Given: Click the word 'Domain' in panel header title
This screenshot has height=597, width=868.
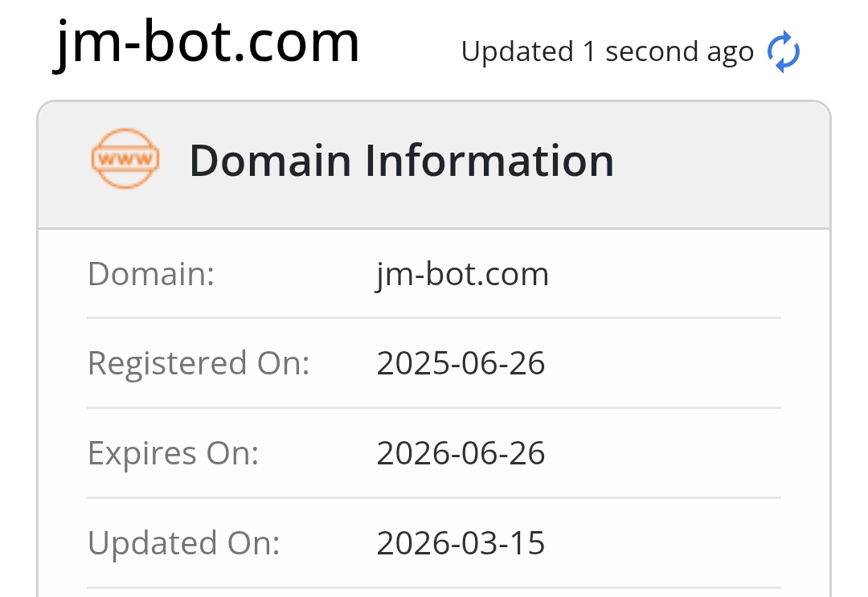Looking at the screenshot, I should click(270, 161).
